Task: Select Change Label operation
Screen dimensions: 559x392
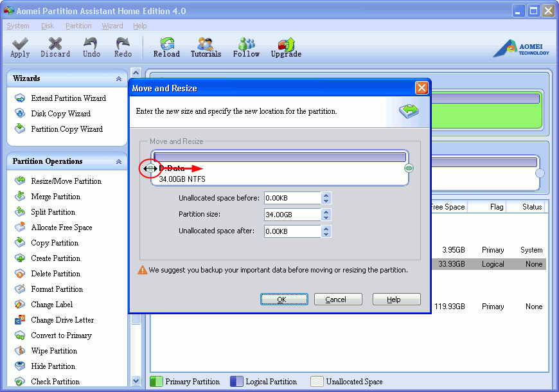Action: pyautogui.click(x=44, y=304)
